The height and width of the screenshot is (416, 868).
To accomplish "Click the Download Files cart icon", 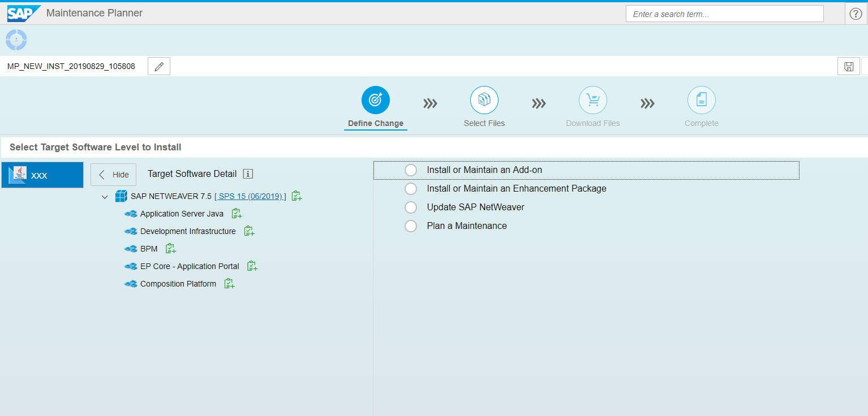I will point(593,100).
